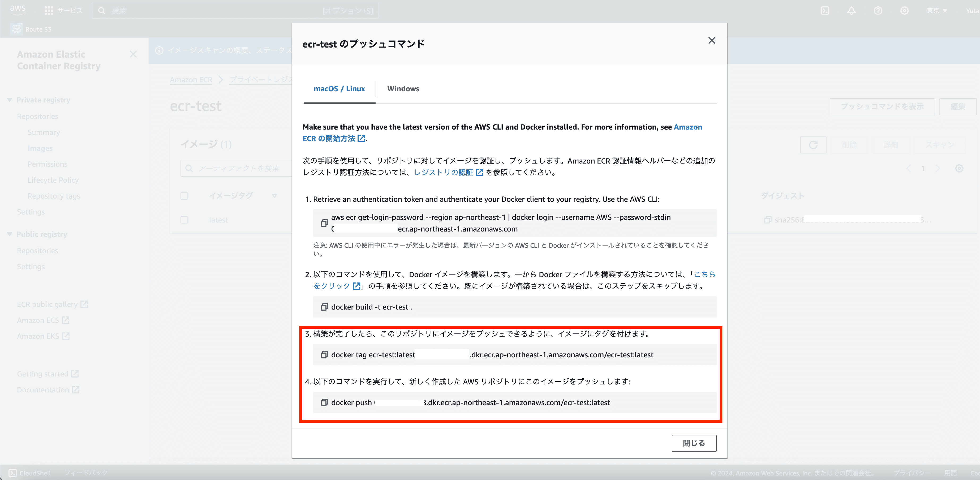Open the Amazon ECS external link
The image size is (980, 480).
click(43, 320)
